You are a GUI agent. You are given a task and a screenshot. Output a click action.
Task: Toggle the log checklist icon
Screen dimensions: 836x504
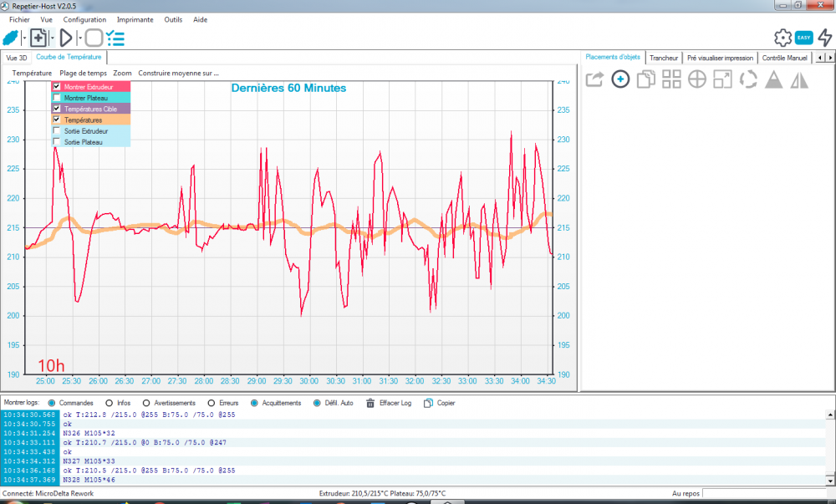click(115, 38)
